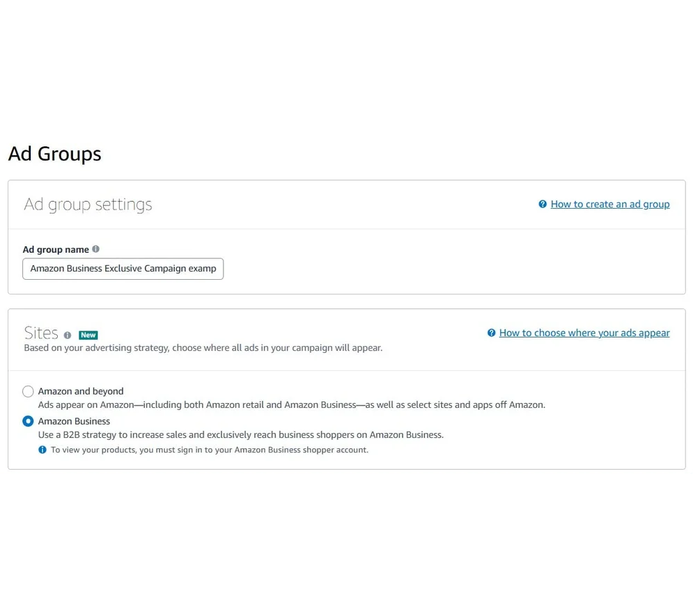This screenshot has width=693, height=616.
Task: Click the 'Amazon and beyond' option label
Action: 81,391
